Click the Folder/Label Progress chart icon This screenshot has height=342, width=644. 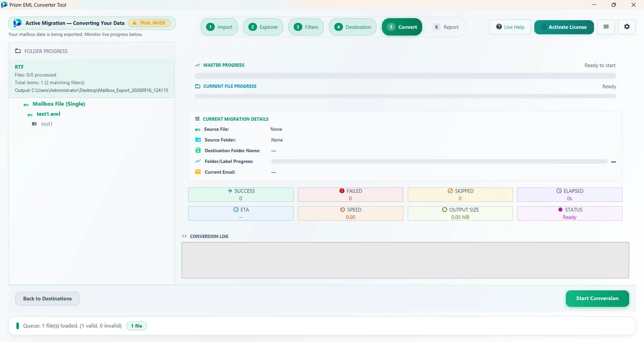pyautogui.click(x=197, y=161)
